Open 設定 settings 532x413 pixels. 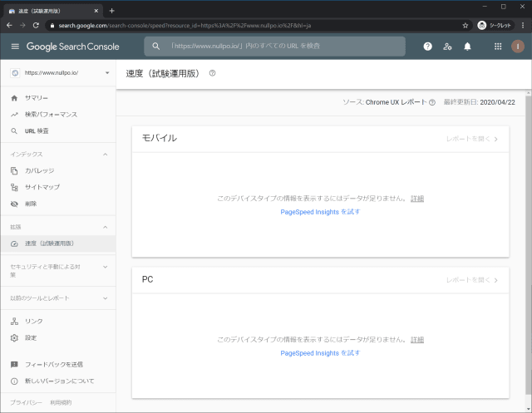57,337
